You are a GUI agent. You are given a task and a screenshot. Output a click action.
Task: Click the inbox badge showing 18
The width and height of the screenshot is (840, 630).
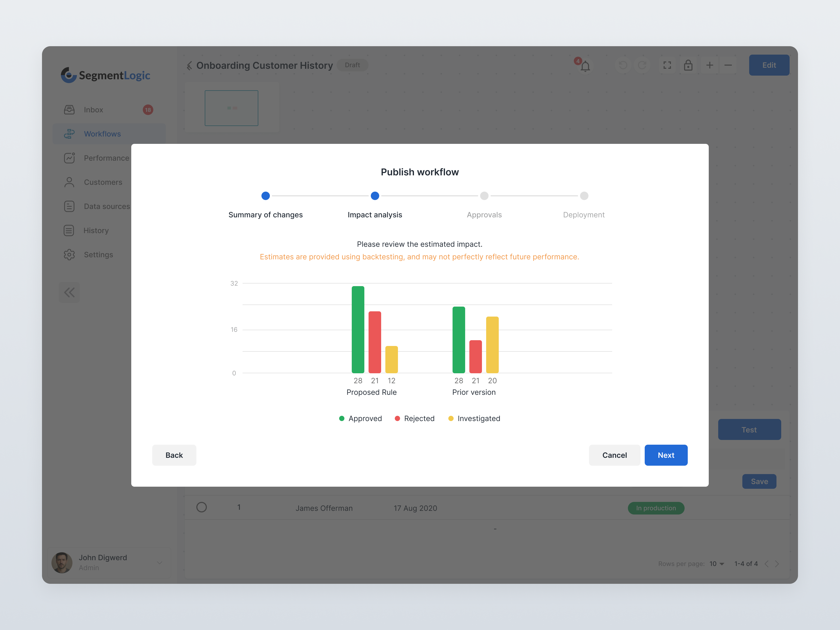(148, 110)
